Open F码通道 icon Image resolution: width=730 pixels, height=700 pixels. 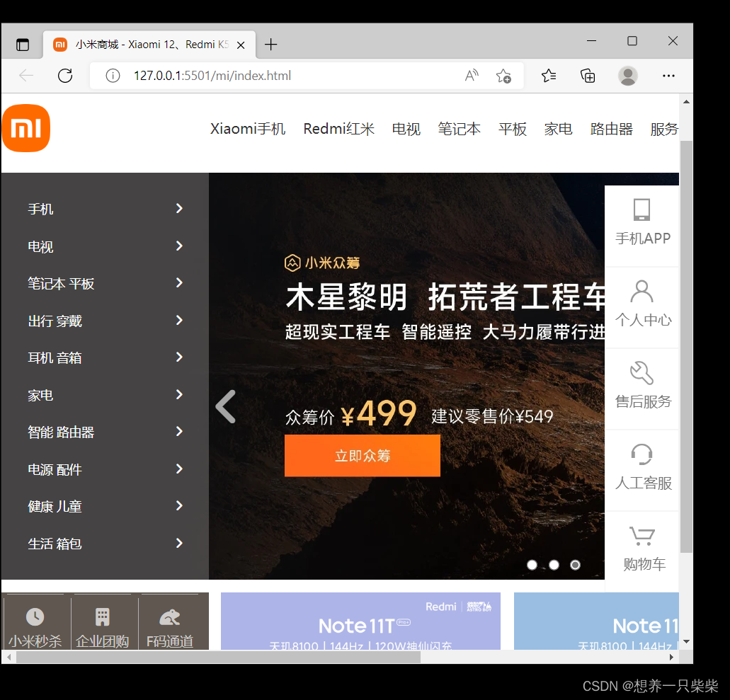click(x=169, y=618)
